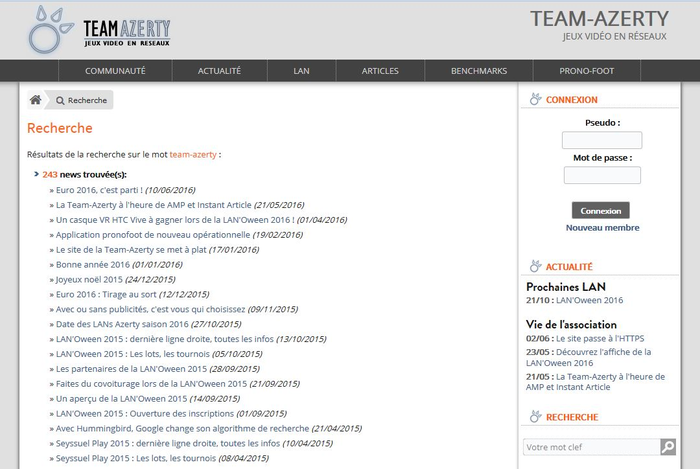Open Le site de la Team-Azerty se met à plat

pyautogui.click(x=131, y=250)
